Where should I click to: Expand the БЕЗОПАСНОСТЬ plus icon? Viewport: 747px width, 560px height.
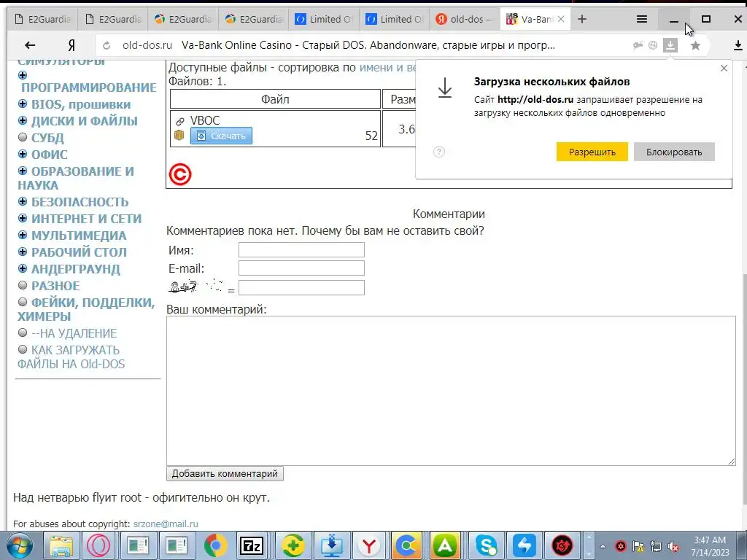(23, 201)
